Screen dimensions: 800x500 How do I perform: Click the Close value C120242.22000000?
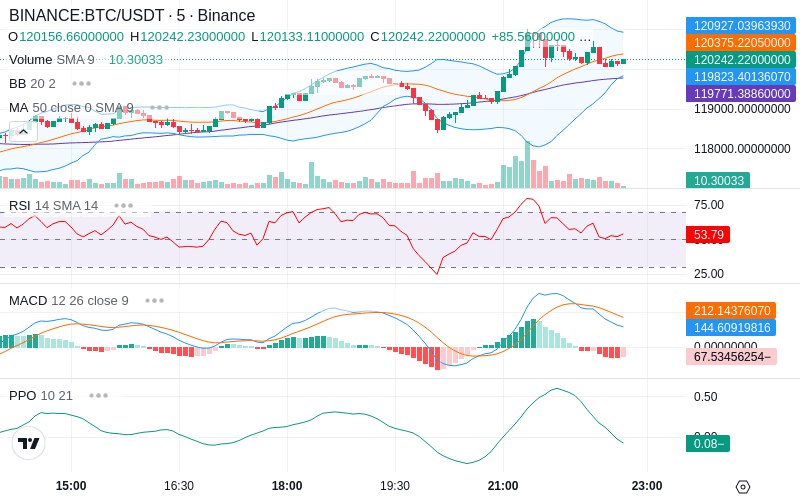click(428, 37)
